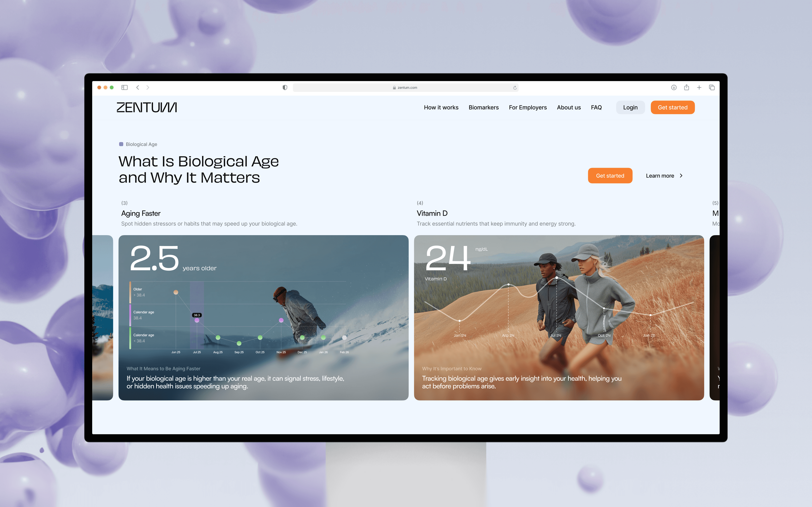The width and height of the screenshot is (812, 507).
Task: Show tab overview icon
Action: [712, 87]
